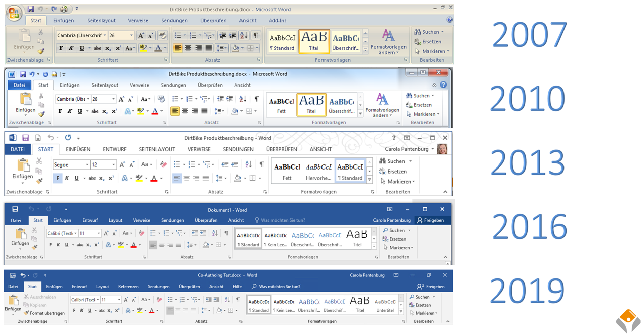Click the red font color A in Word 2007
The image size is (644, 335).
coord(158,48)
